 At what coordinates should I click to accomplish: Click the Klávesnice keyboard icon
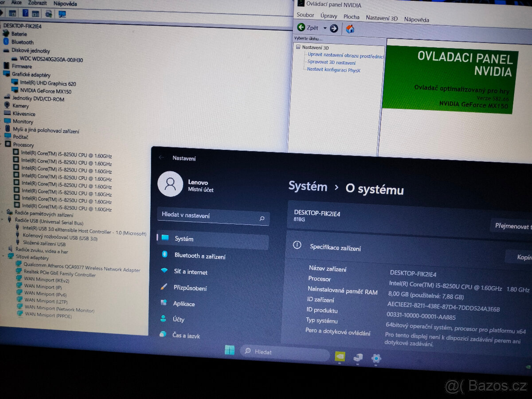pyautogui.click(x=7, y=113)
